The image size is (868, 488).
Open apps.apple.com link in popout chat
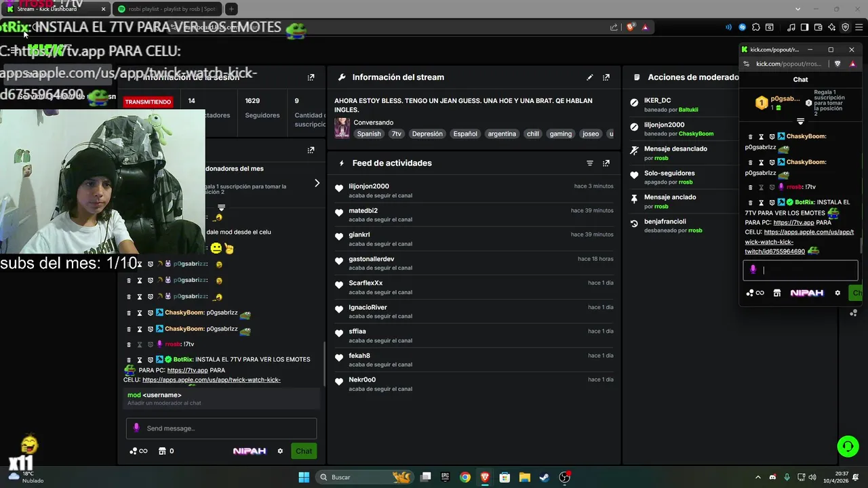point(800,242)
